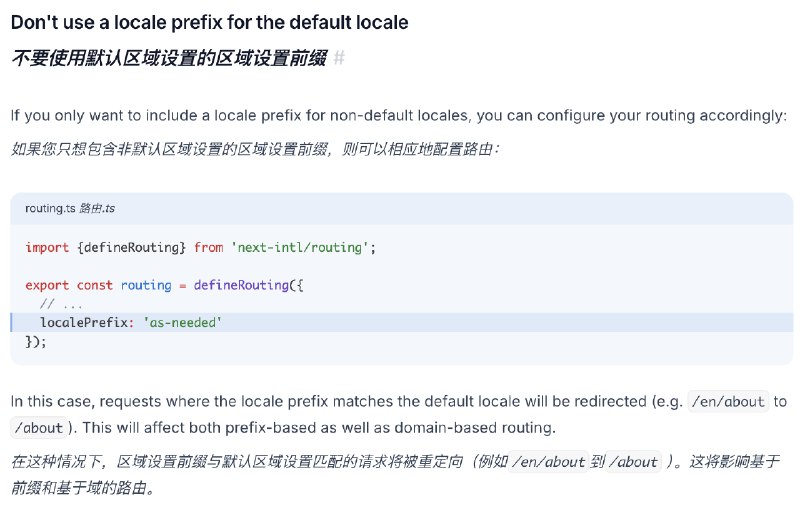
Task: Click the closing }); line of code
Action: pos(36,341)
